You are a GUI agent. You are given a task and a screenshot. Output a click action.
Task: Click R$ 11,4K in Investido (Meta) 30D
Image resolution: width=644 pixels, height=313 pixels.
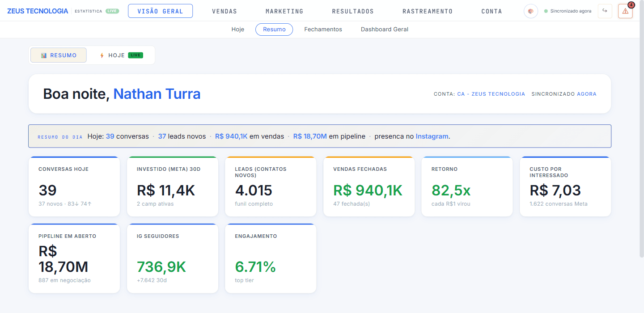tap(166, 190)
